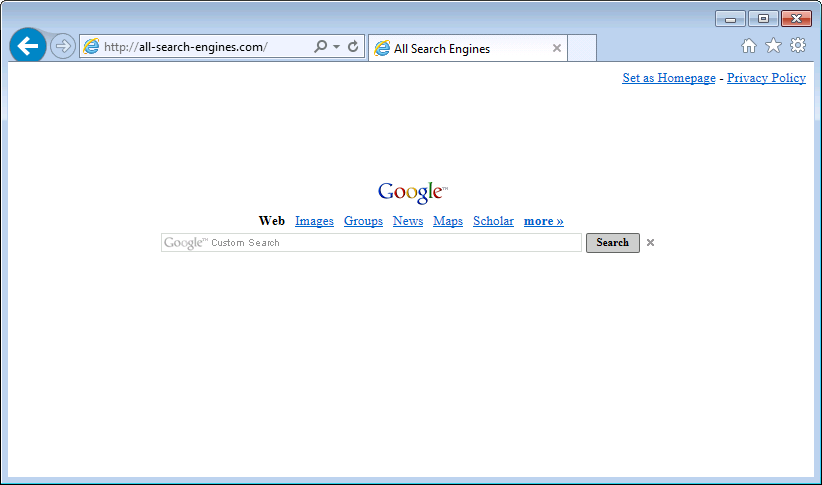Open a new blank tab
The image size is (822, 485).
point(582,48)
